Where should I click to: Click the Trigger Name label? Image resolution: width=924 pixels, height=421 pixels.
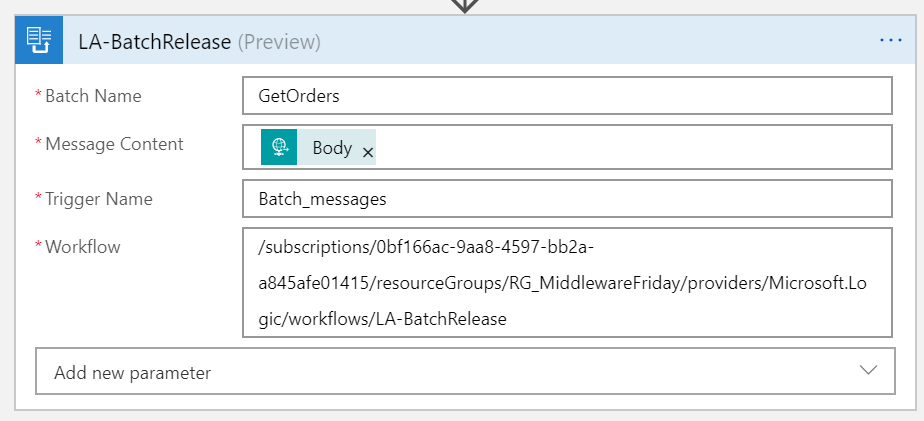(x=98, y=199)
